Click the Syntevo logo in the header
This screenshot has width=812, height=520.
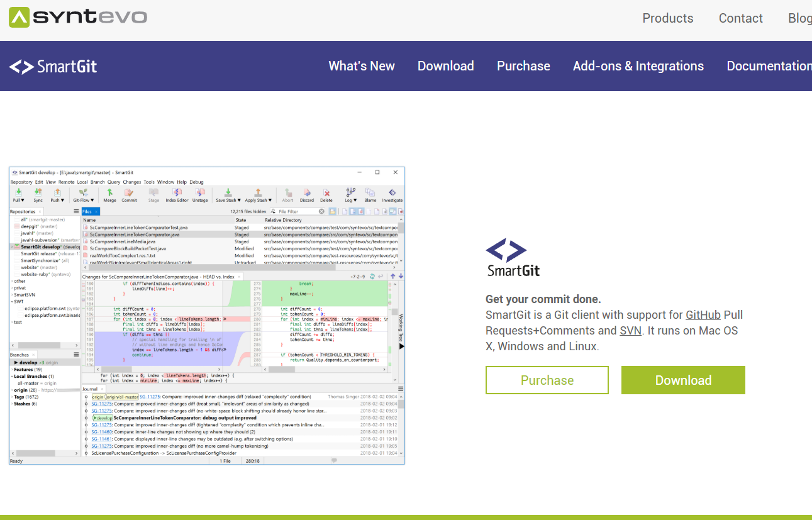(78, 17)
